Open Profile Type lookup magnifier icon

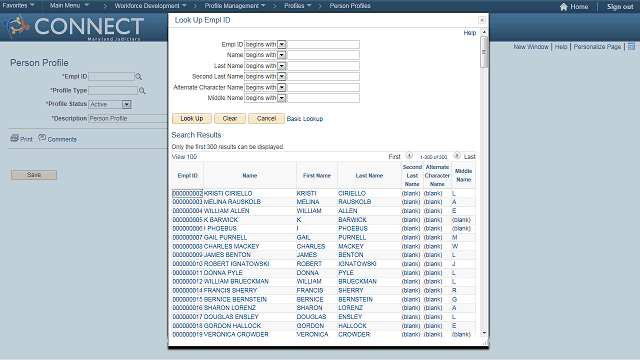click(142, 91)
